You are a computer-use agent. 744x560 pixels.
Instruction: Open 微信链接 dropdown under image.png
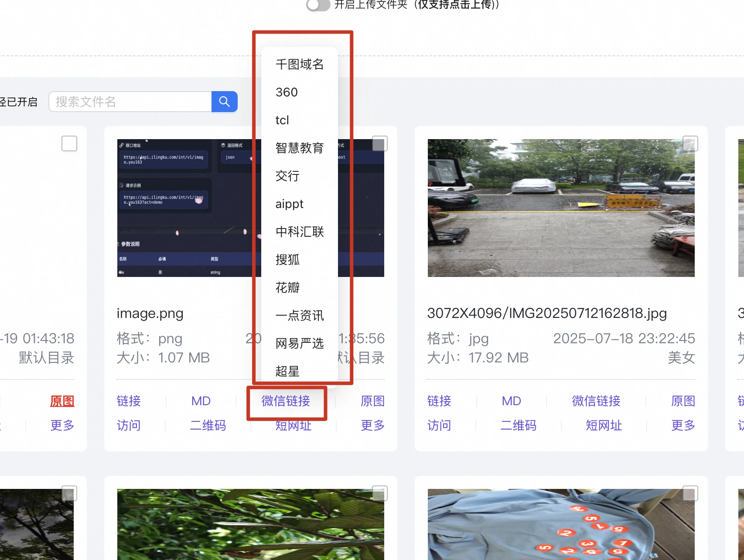pos(286,401)
